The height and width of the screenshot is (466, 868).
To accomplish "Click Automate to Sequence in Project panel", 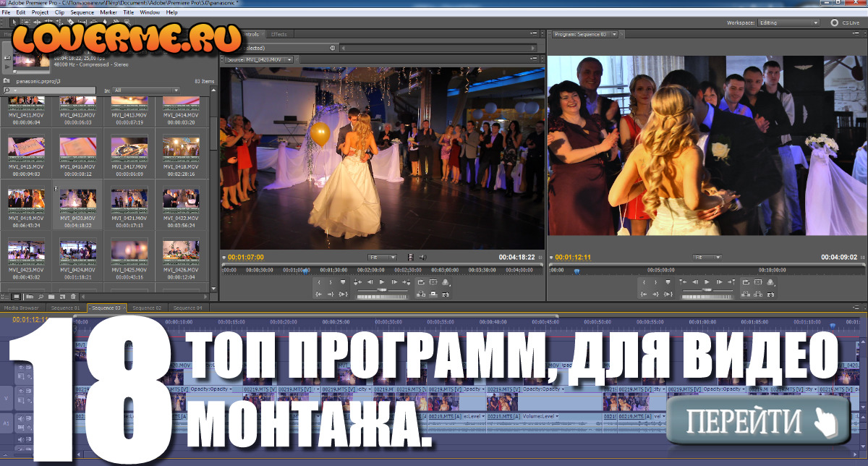I will [x=30, y=297].
